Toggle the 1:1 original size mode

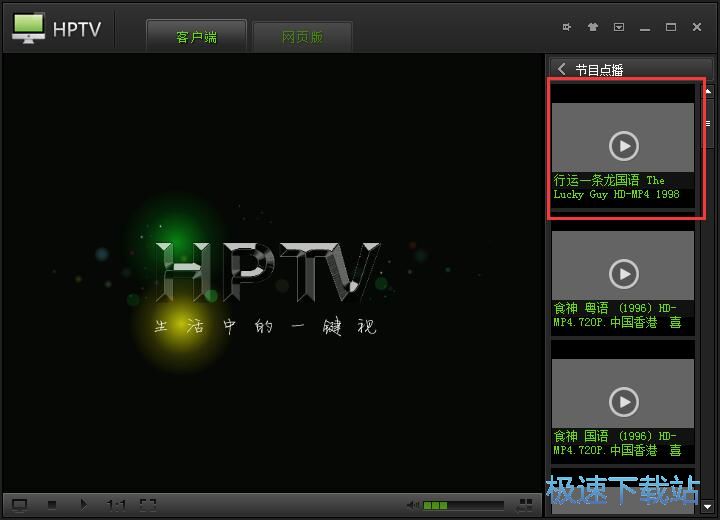[116, 505]
